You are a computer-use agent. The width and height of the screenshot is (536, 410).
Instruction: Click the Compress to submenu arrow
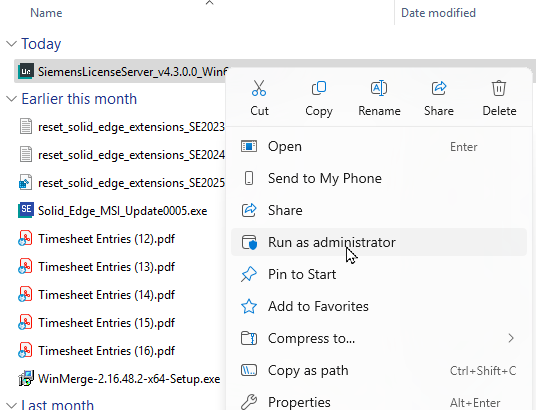tap(511, 338)
